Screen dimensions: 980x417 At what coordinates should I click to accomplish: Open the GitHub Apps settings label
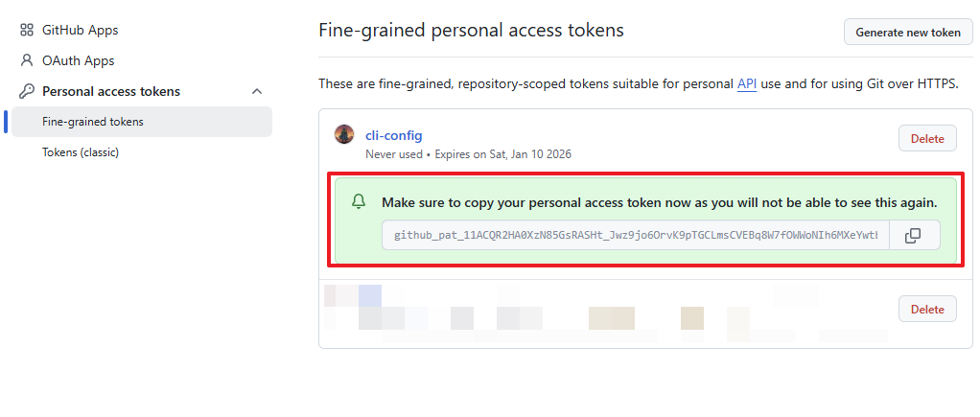[81, 30]
